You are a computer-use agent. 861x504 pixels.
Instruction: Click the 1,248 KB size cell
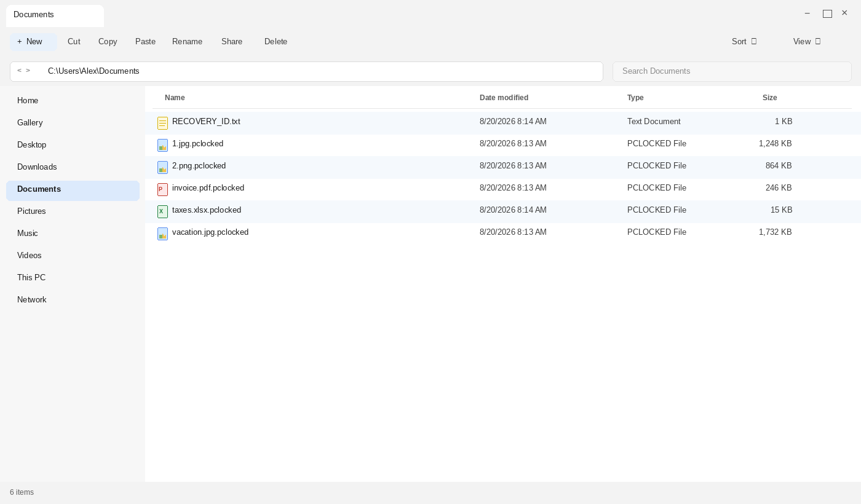tap(776, 144)
